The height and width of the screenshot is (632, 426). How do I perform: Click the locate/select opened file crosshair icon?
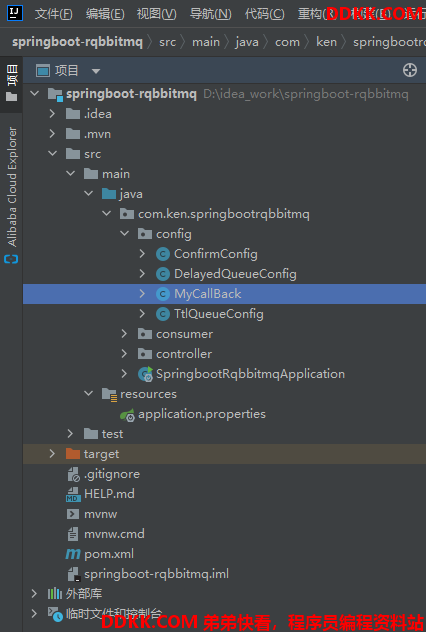[409, 70]
